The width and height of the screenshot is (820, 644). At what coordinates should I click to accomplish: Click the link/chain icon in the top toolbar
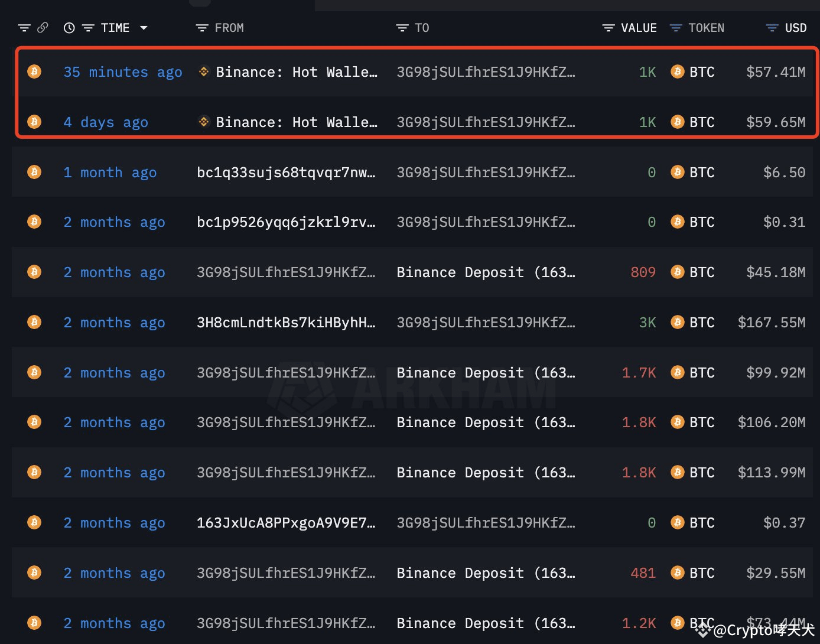43,27
